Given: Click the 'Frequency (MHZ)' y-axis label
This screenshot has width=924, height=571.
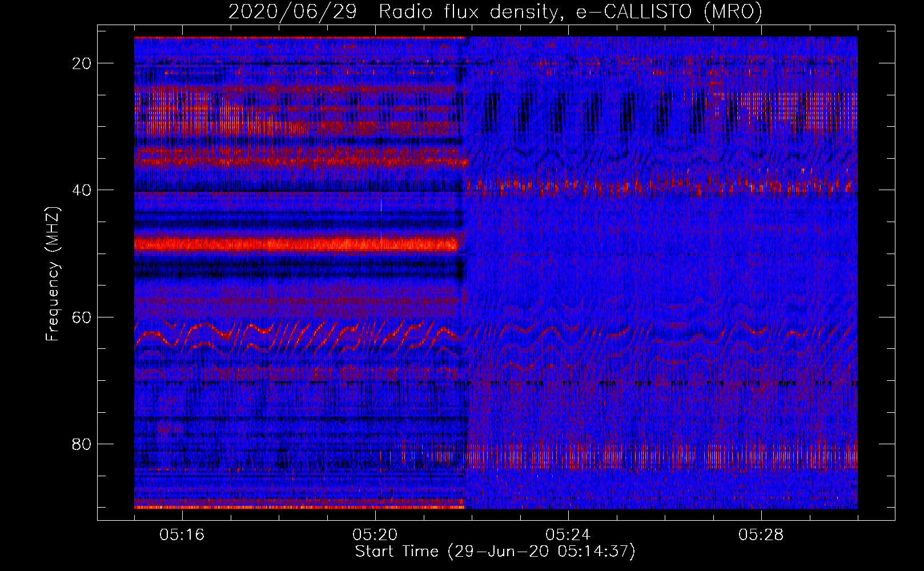Looking at the screenshot, I should pos(53,274).
